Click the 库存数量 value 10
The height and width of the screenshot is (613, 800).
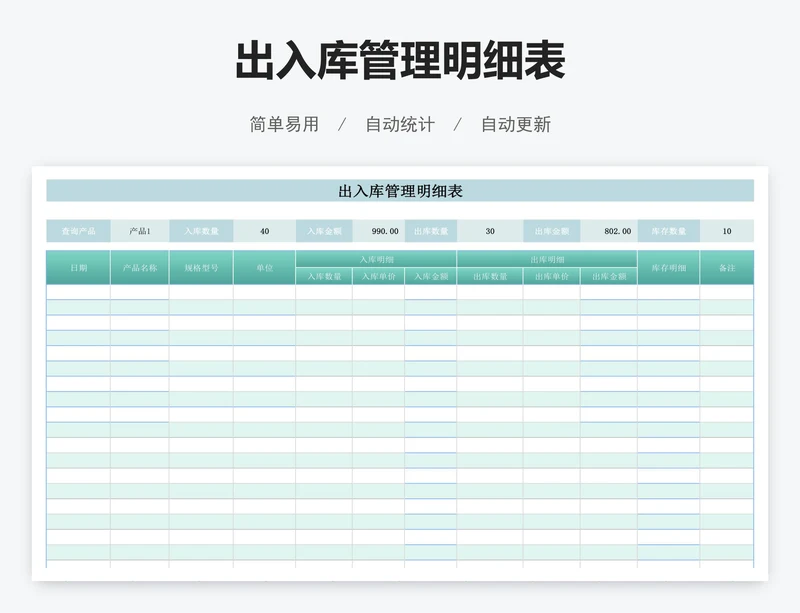pos(727,231)
